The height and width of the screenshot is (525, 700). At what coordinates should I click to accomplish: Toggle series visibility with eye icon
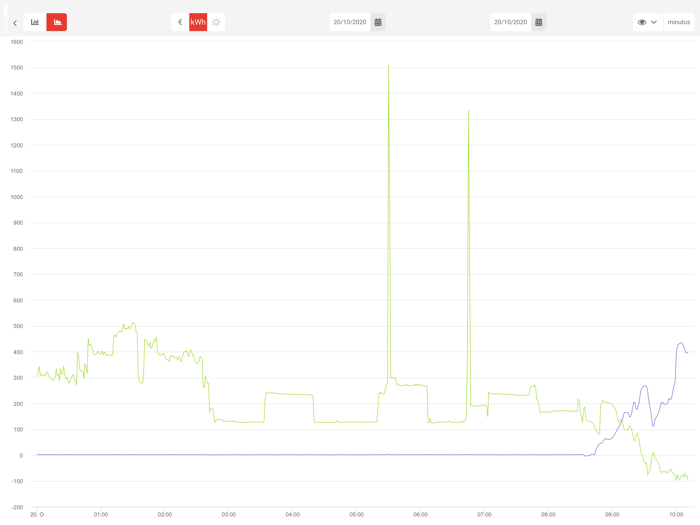pyautogui.click(x=642, y=22)
